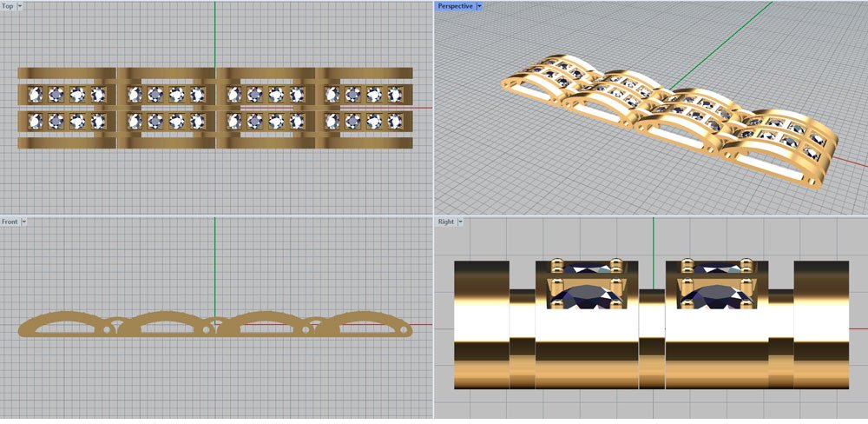
Task: Click the green Y-axis line in Top view
Action: click(x=215, y=35)
